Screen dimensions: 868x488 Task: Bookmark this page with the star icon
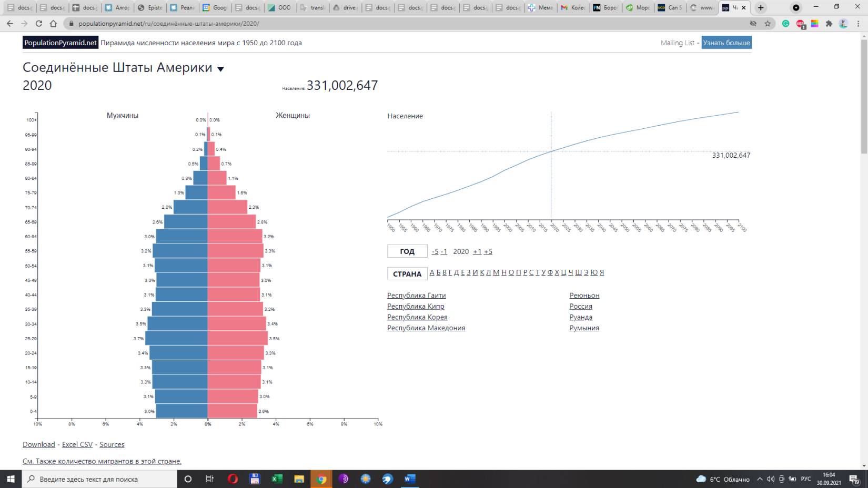click(768, 24)
